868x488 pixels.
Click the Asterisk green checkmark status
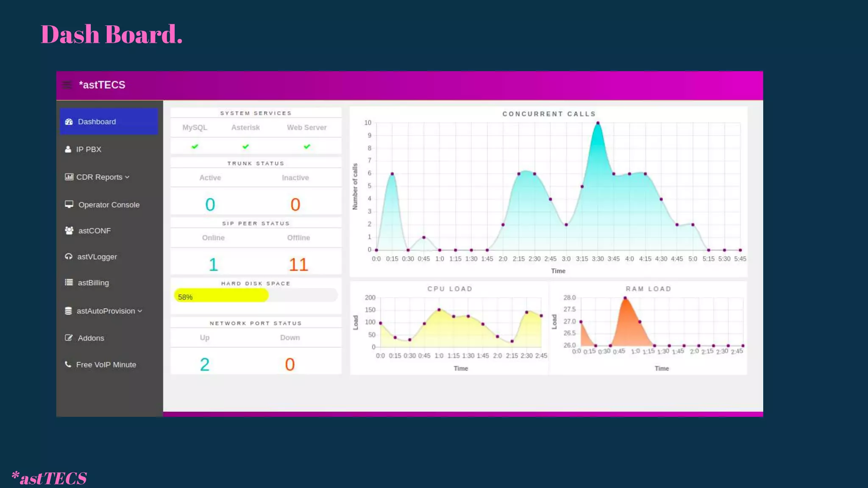(x=245, y=147)
